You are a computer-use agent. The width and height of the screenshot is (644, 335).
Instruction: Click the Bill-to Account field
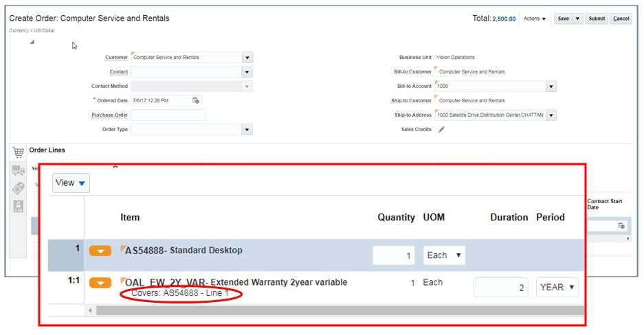[491, 86]
